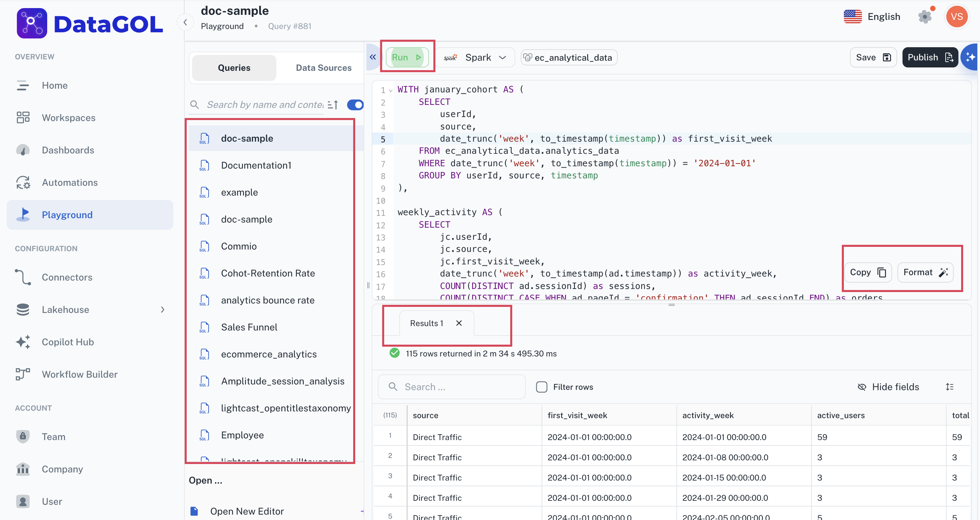
Task: Open the VS user avatar menu
Action: point(956,17)
